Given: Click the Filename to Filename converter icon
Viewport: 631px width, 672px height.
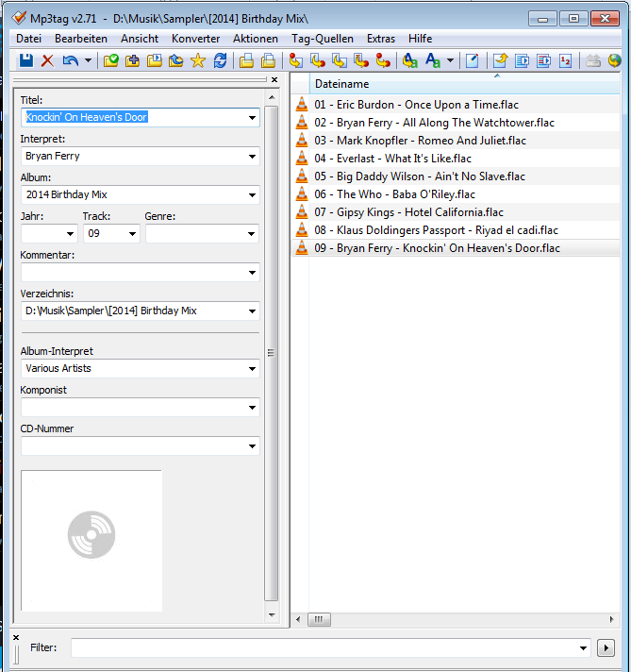Looking at the screenshot, I should (x=340, y=60).
